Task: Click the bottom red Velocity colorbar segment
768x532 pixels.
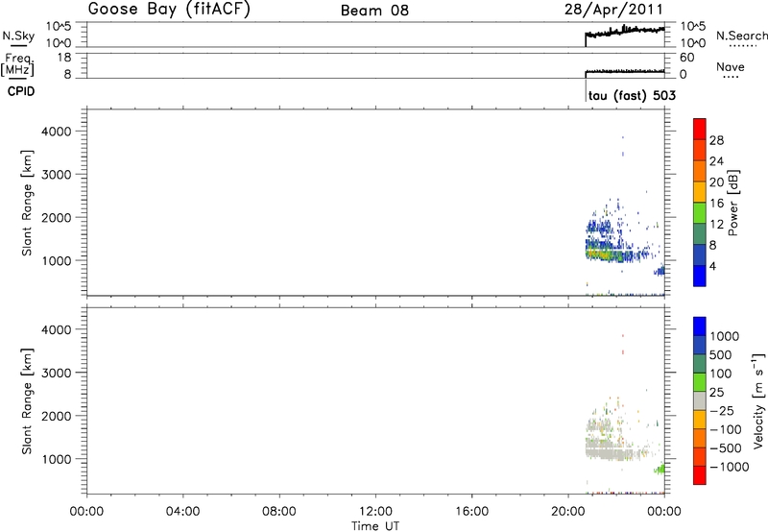Action: pos(700,475)
